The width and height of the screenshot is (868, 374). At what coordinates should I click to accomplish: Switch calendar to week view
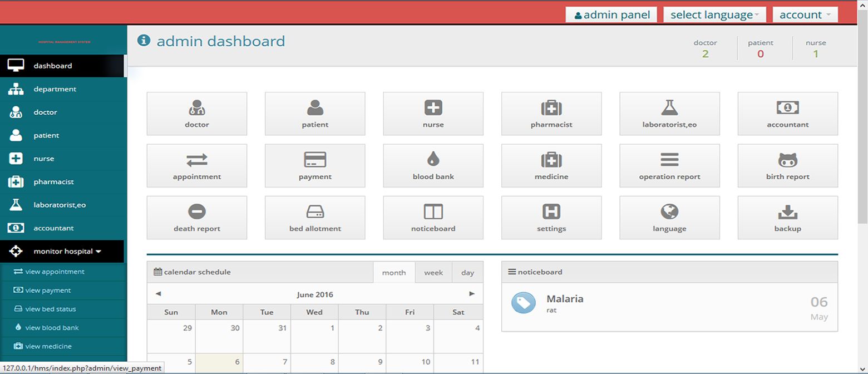point(433,273)
